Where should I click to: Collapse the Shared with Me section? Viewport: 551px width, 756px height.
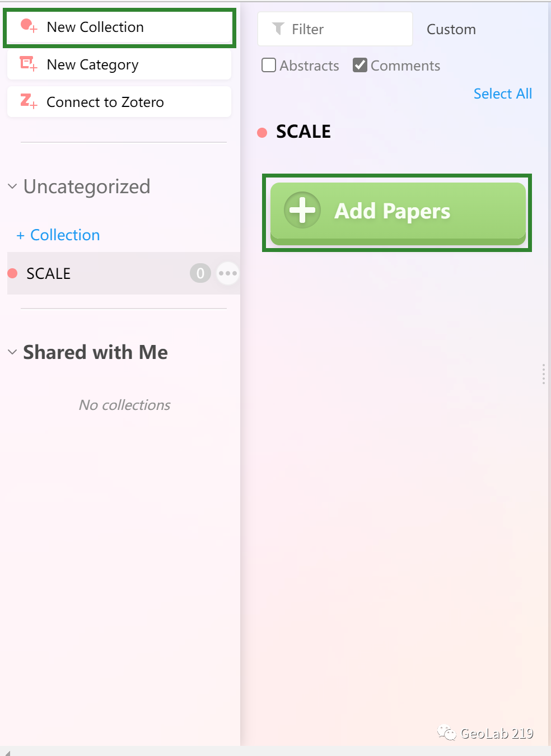(11, 352)
